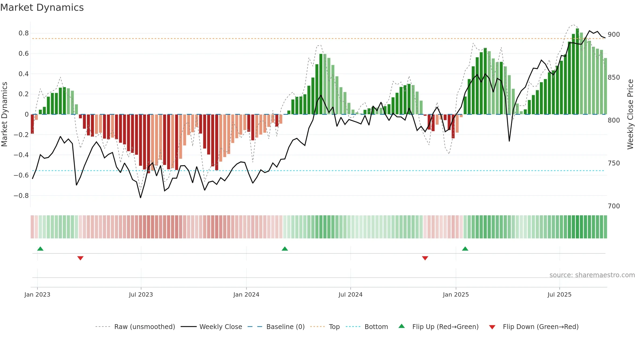Viewport: 644px width, 362px height.
Task: Click the Jan 2025 axis label
Action: tap(456, 294)
